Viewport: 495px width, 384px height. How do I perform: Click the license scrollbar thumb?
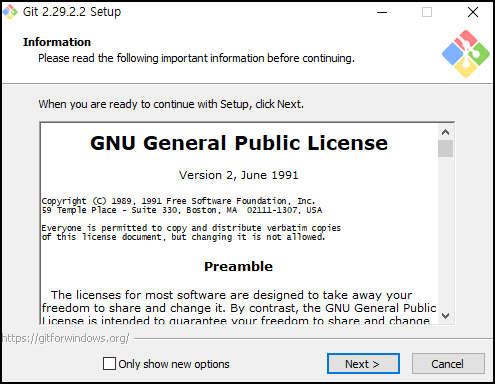445,149
